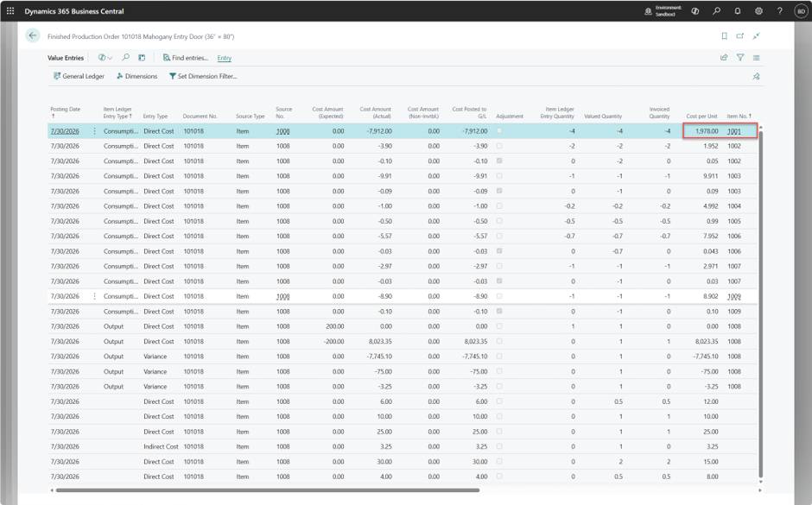Open the Find entries... action

coord(186,58)
